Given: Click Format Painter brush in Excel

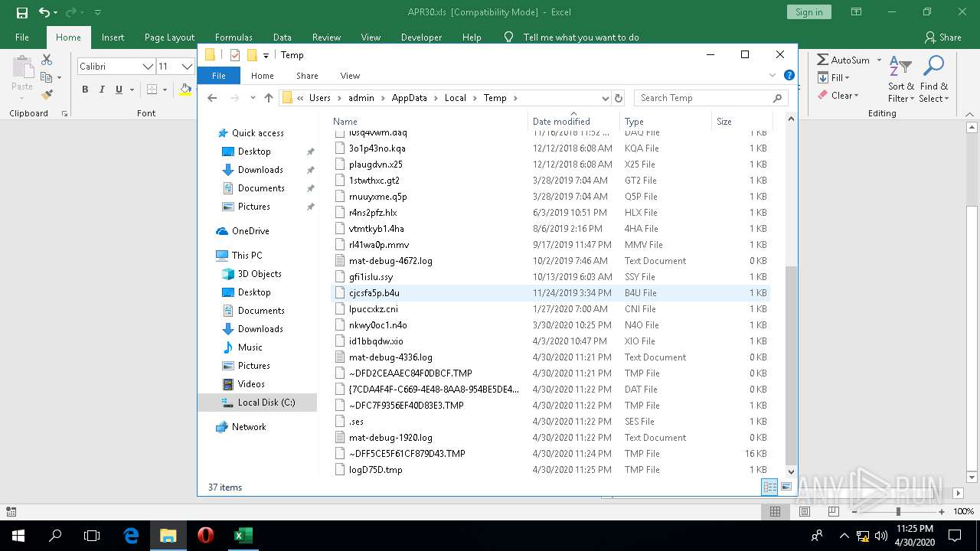Looking at the screenshot, I should (x=47, y=95).
